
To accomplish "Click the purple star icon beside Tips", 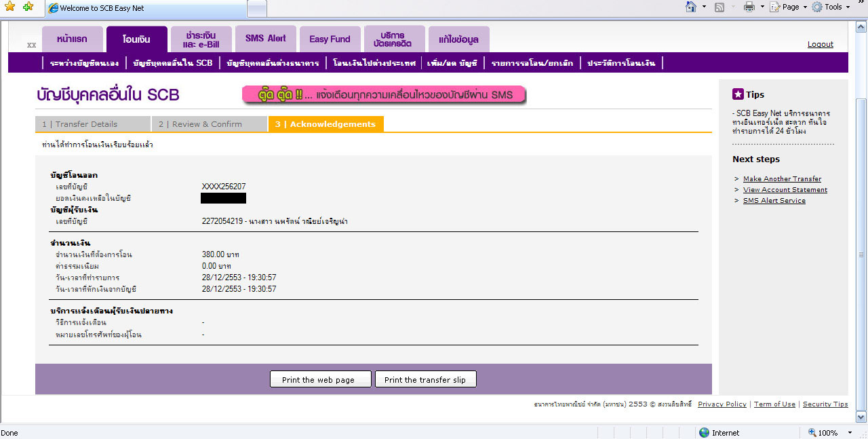I will click(x=738, y=94).
